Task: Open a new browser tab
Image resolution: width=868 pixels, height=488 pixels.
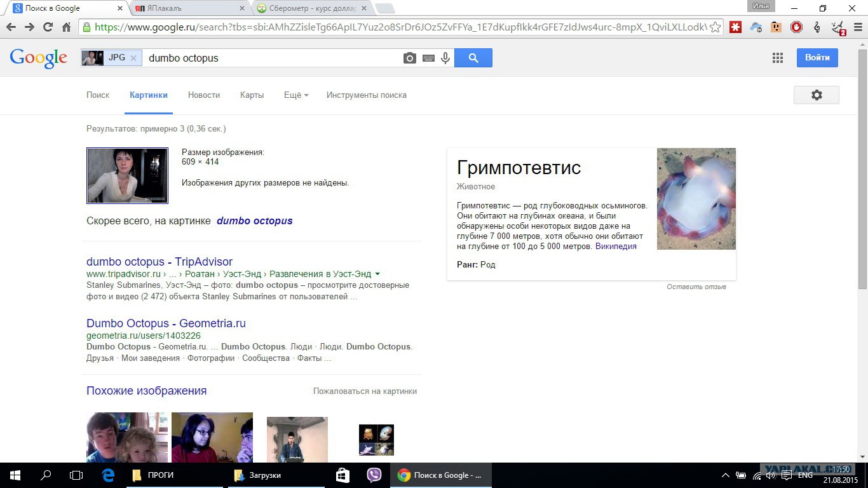Action: pyautogui.click(x=384, y=8)
